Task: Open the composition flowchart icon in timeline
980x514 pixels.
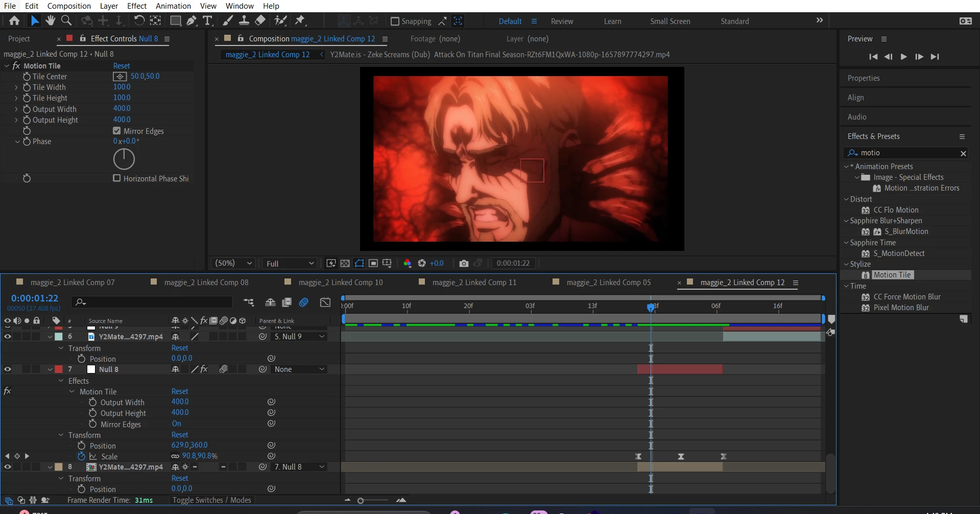Action: point(249,302)
